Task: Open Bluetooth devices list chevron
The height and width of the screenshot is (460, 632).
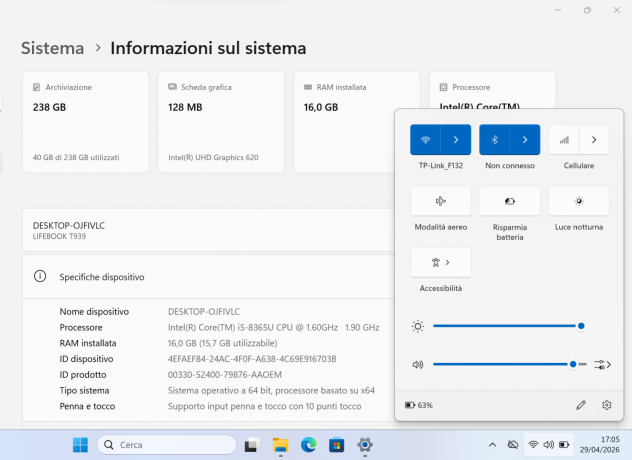Action: (x=525, y=139)
